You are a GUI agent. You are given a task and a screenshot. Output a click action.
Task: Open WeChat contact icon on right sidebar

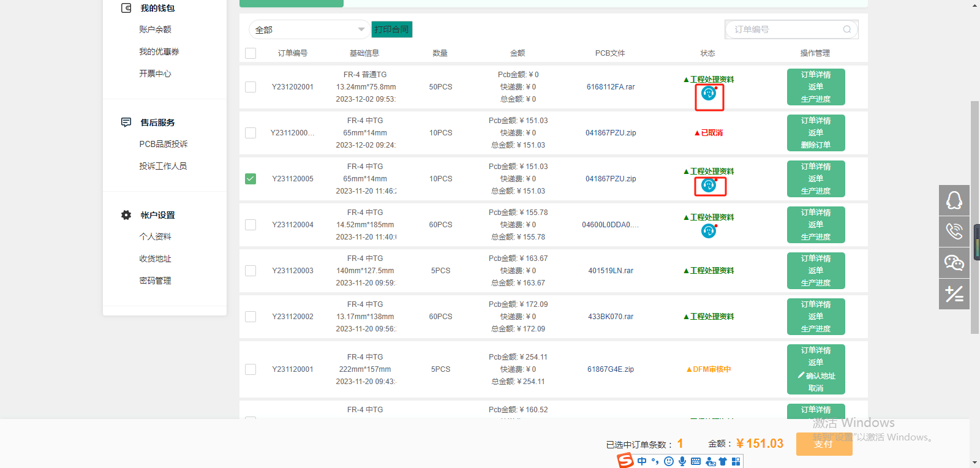954,263
